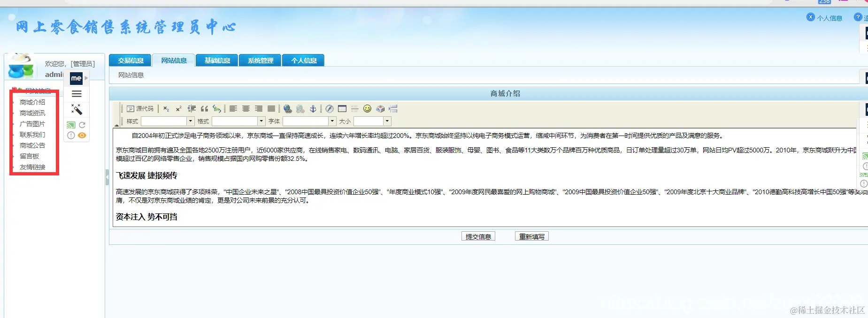The height and width of the screenshot is (318, 868).
Task: Align text left in the editor
Action: [233, 109]
